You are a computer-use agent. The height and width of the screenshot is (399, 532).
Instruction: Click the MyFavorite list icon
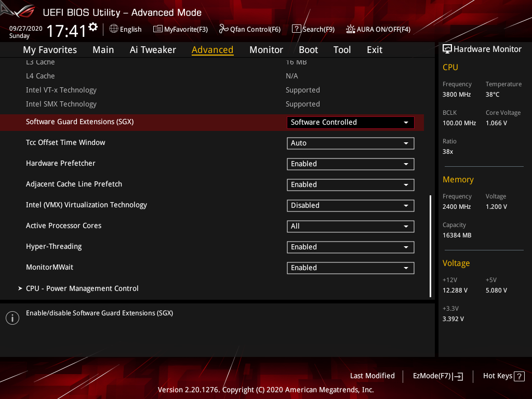[x=157, y=29]
